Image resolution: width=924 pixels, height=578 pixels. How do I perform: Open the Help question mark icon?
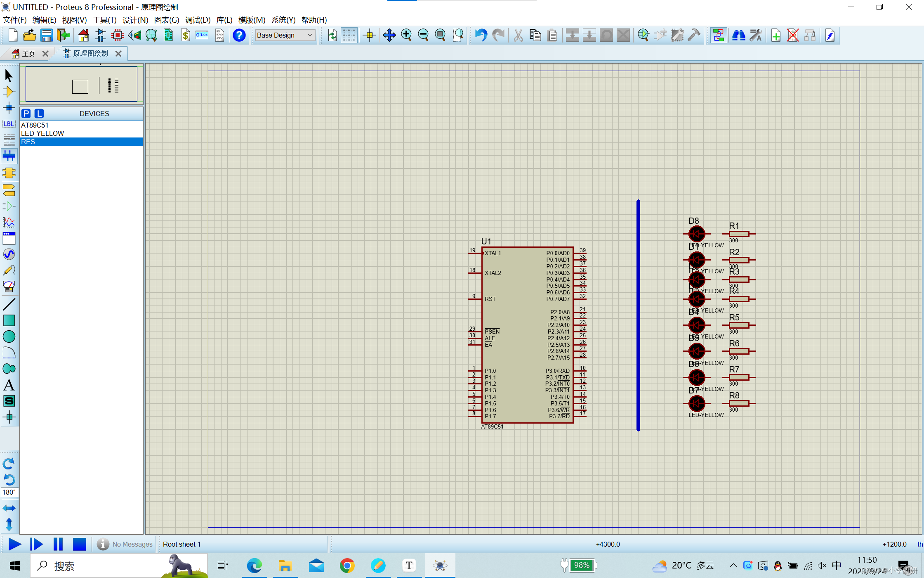pos(239,35)
